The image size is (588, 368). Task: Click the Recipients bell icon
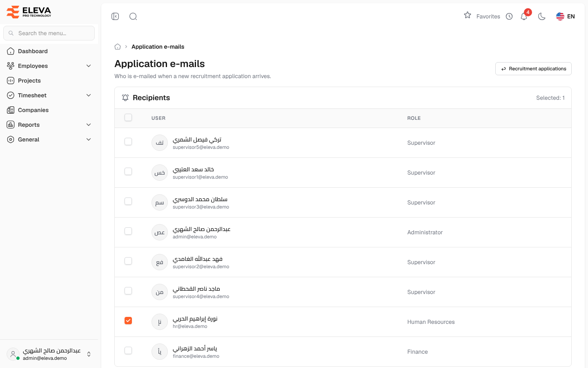pyautogui.click(x=125, y=98)
